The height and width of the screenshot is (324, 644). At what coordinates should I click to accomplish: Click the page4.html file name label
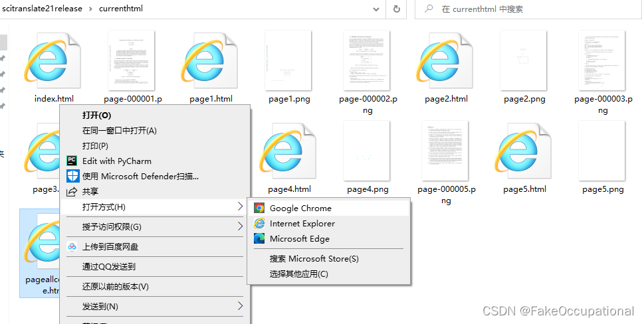click(x=290, y=189)
